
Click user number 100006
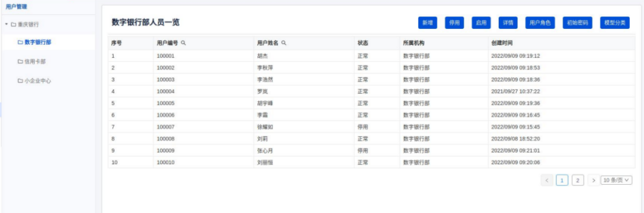coord(165,115)
